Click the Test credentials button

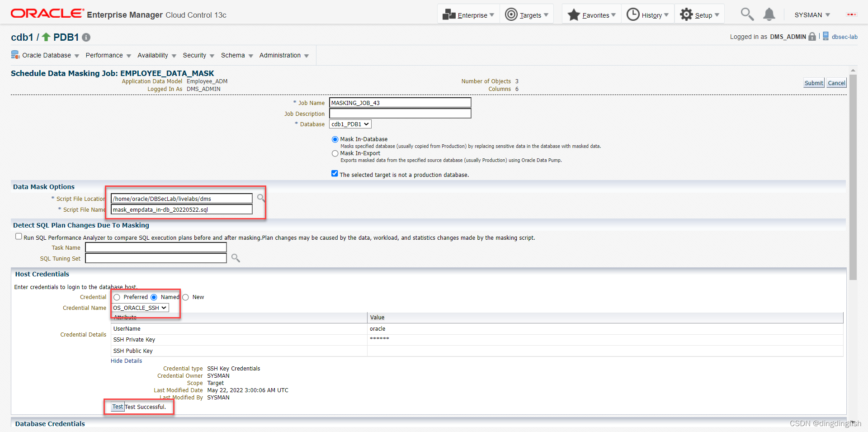(118, 407)
